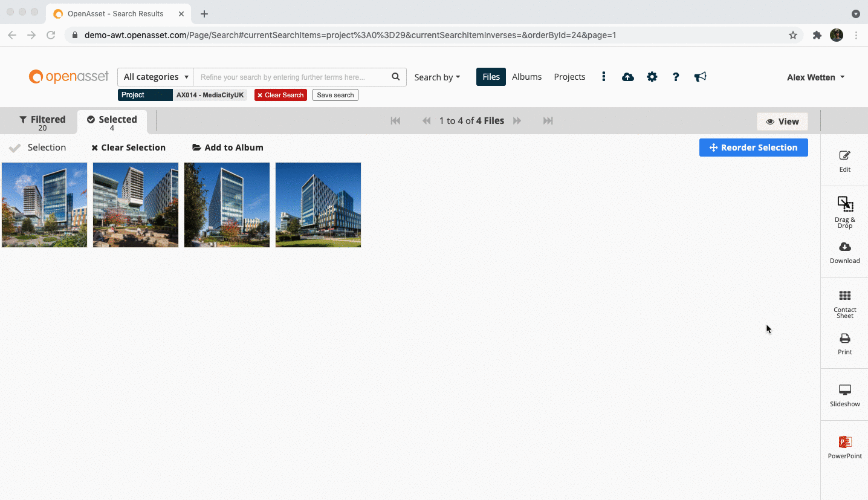The image size is (868, 500).
Task: Reload the page
Action: (x=51, y=35)
